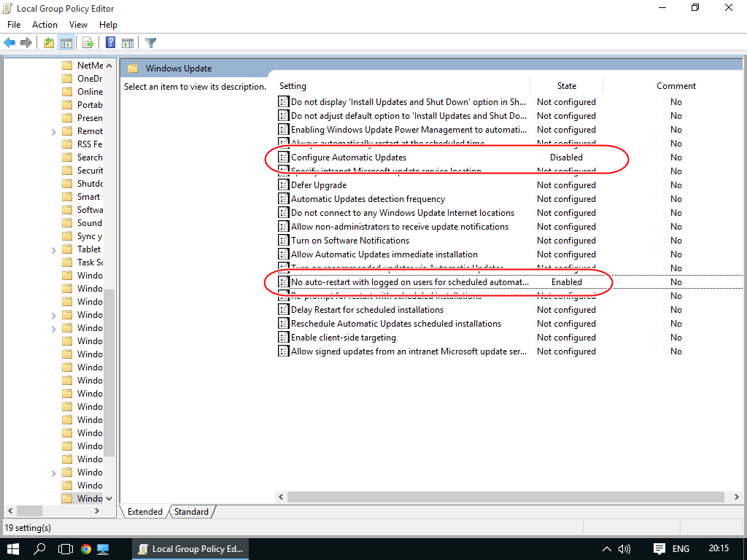Open the notification center icon in tray

point(659,548)
